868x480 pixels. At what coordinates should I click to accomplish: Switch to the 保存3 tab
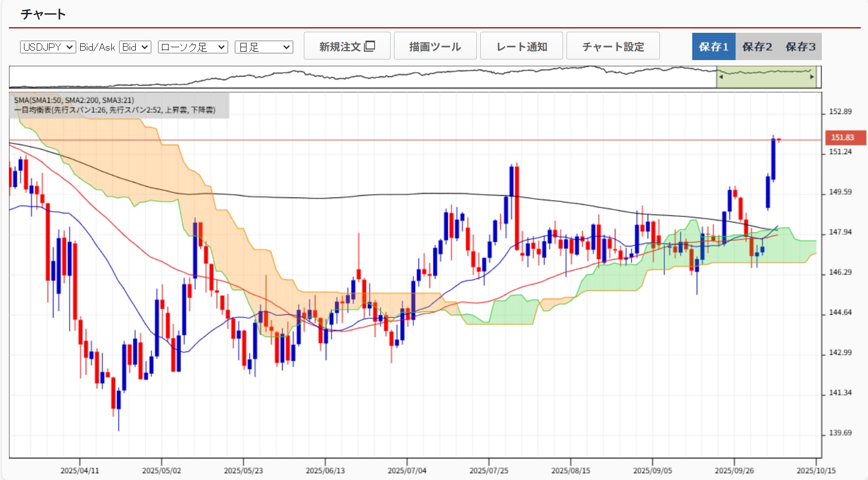pyautogui.click(x=800, y=47)
